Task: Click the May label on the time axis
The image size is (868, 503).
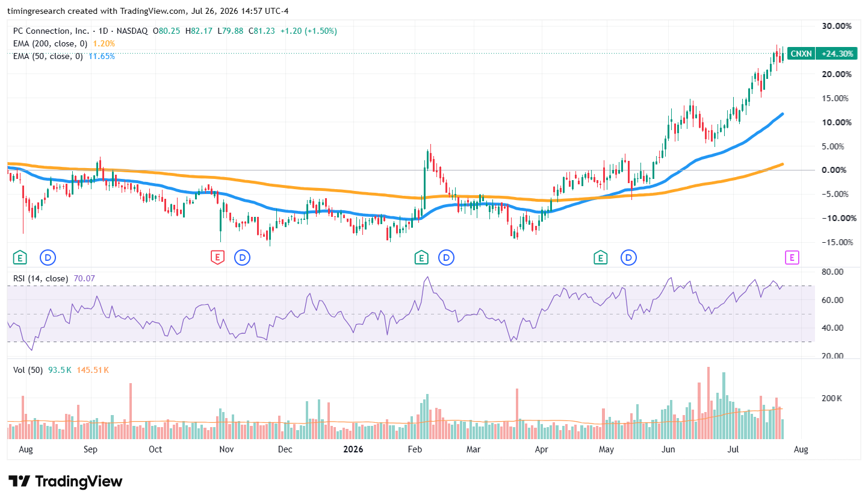Action: (x=606, y=449)
